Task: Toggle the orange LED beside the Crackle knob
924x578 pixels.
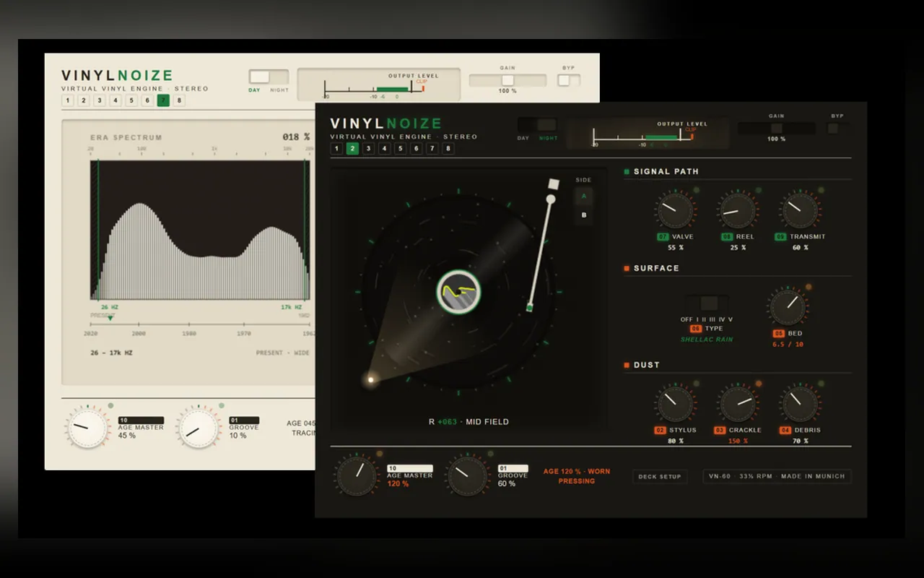Action: pos(758,383)
